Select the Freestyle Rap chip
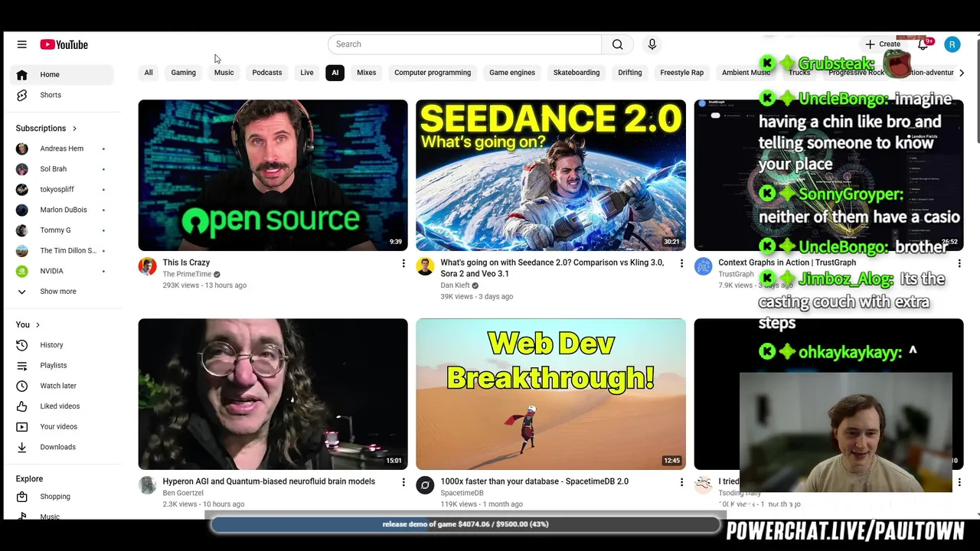The height and width of the screenshot is (551, 980). 681,73
